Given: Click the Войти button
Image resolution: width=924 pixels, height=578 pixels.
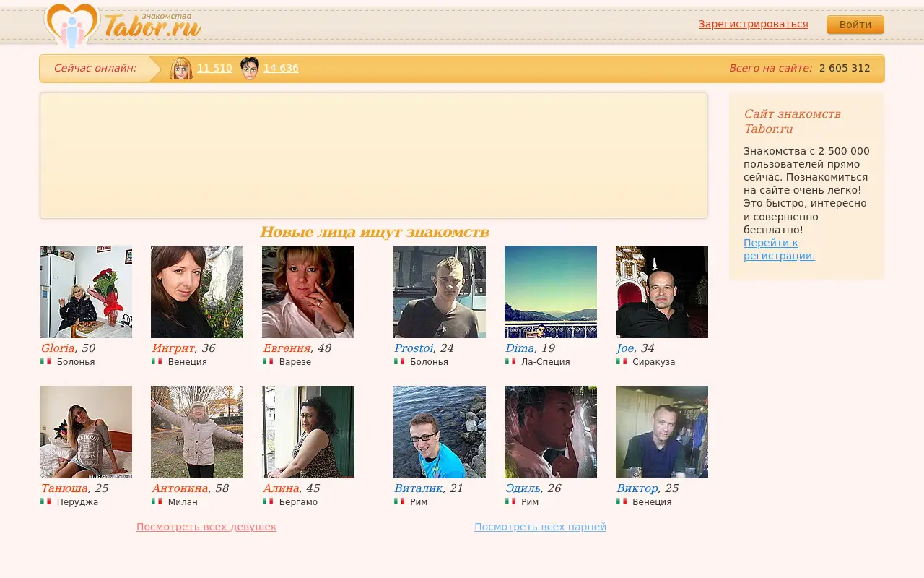Looking at the screenshot, I should 855,25.
